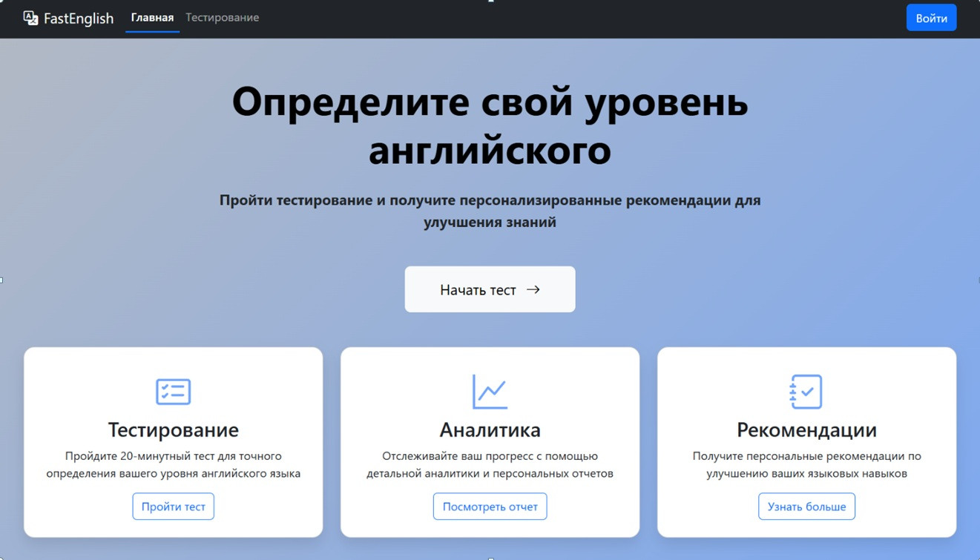Click the notebook checkmark icon above Рекомендации

coord(806,392)
